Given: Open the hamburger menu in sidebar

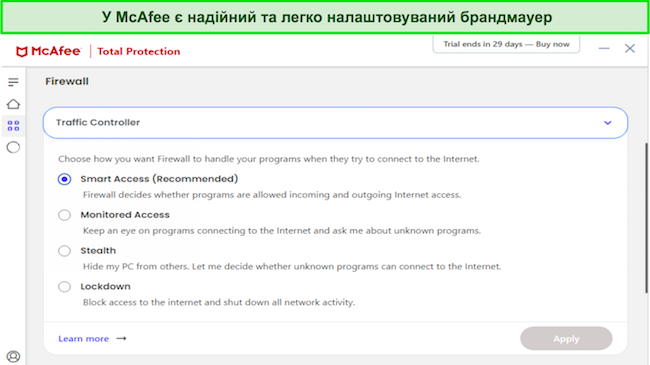Looking at the screenshot, I should [x=13, y=82].
